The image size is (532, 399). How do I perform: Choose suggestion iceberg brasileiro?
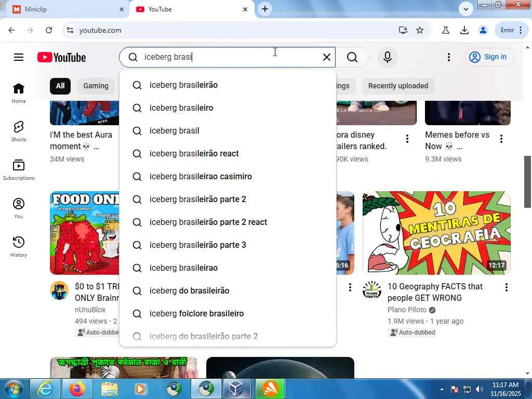pyautogui.click(x=228, y=108)
